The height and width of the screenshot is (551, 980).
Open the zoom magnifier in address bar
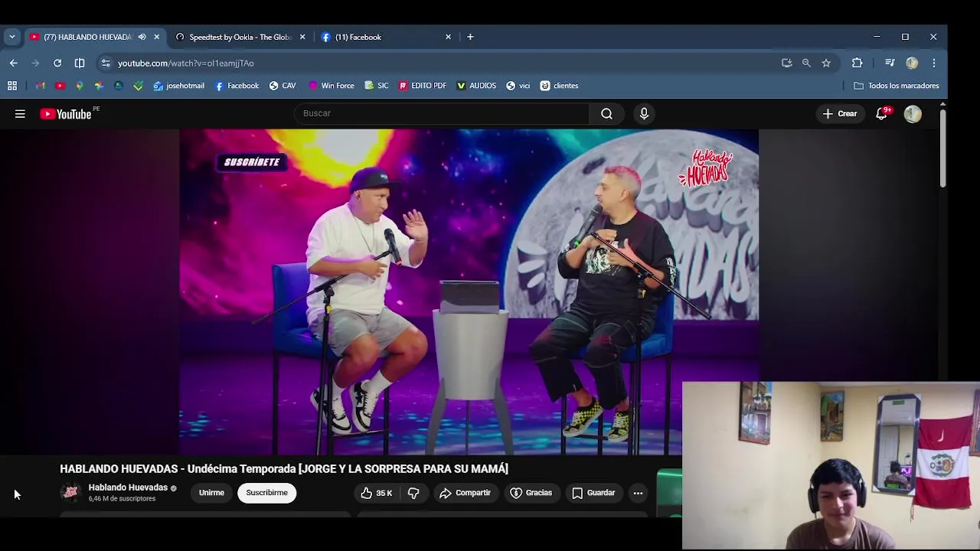(x=806, y=63)
